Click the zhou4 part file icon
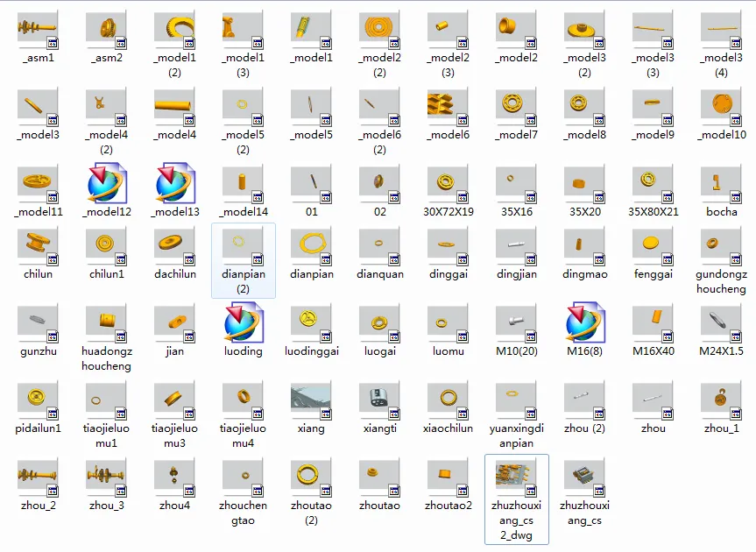Viewport: 756px width, 552px height. click(174, 478)
